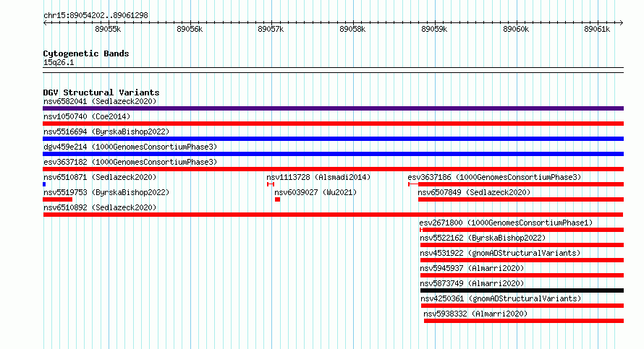Click the 89061k ruler tick label
Image resolution: width=644 pixels, height=349 pixels.
click(x=597, y=30)
